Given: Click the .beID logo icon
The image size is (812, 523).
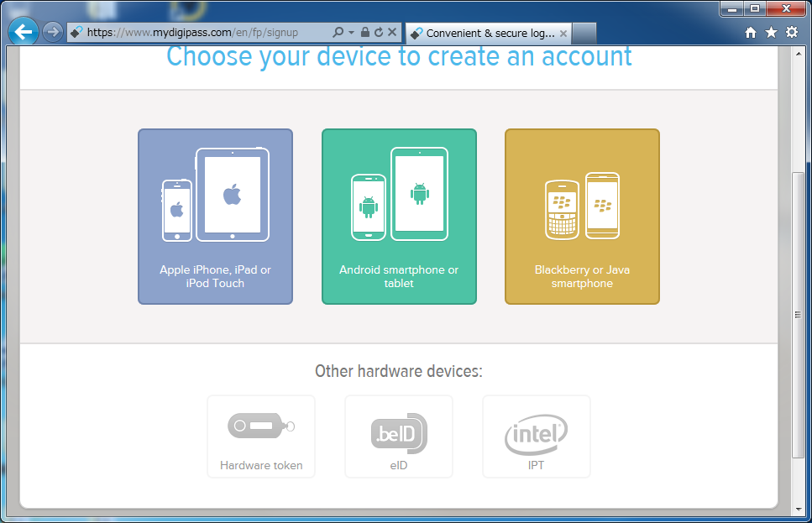Looking at the screenshot, I should click(399, 433).
